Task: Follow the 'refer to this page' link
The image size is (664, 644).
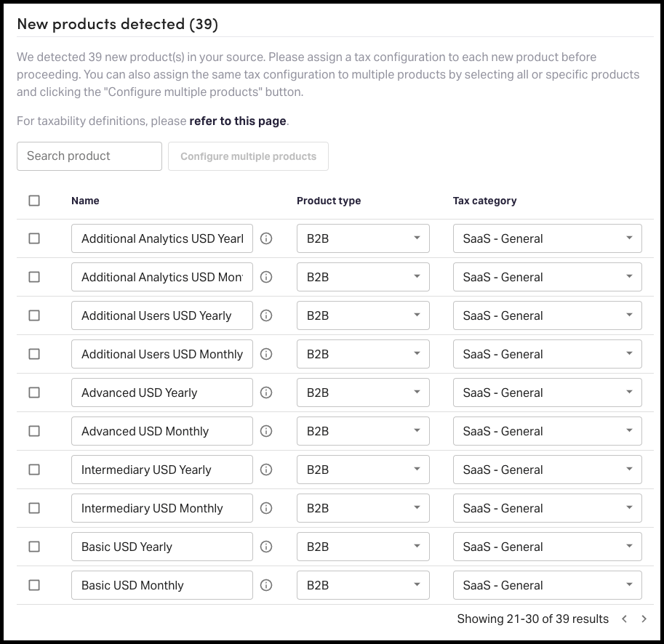Action: coord(238,121)
